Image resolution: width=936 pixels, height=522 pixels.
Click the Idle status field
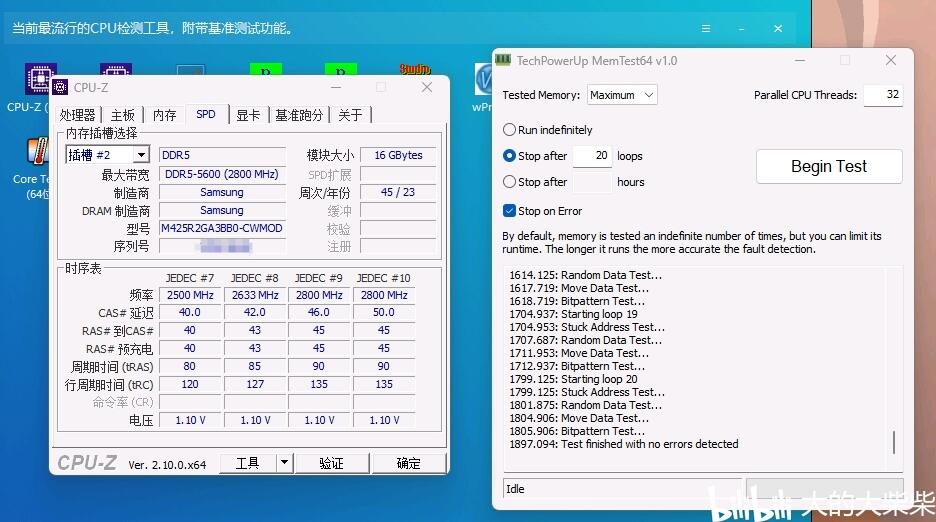622,489
